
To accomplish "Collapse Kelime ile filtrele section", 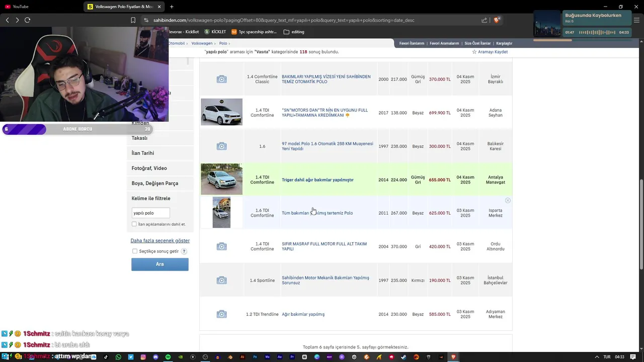I will pyautogui.click(x=151, y=199).
